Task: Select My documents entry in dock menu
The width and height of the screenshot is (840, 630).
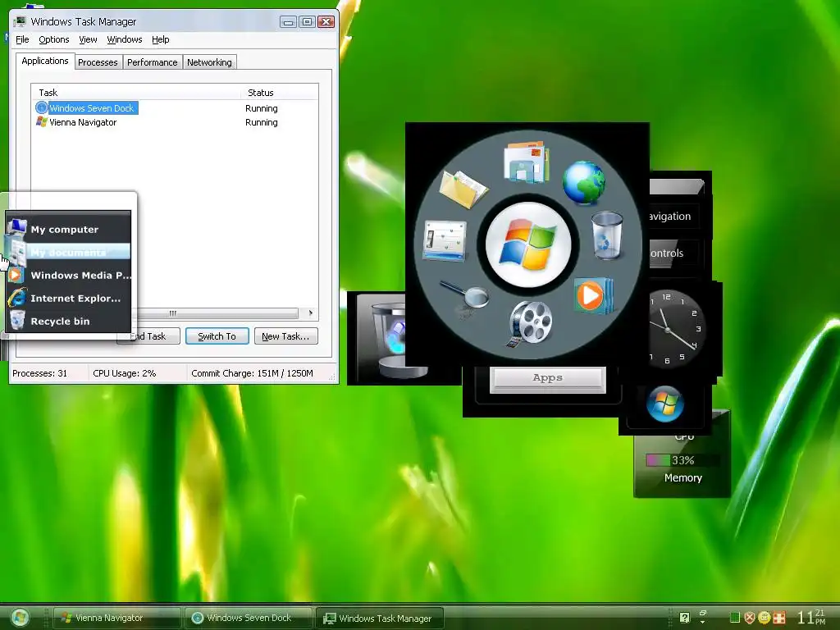Action: tap(69, 253)
